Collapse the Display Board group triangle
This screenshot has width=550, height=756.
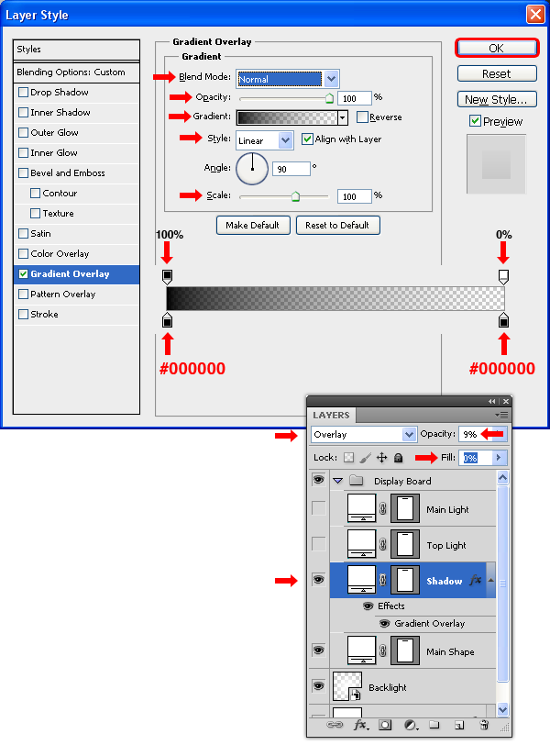pyautogui.click(x=337, y=481)
